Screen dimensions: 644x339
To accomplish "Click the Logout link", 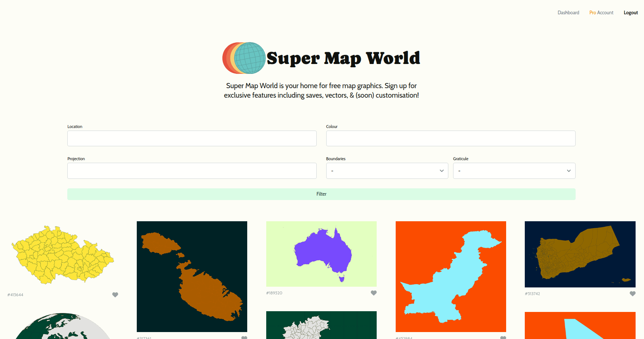I will tap(631, 12).
